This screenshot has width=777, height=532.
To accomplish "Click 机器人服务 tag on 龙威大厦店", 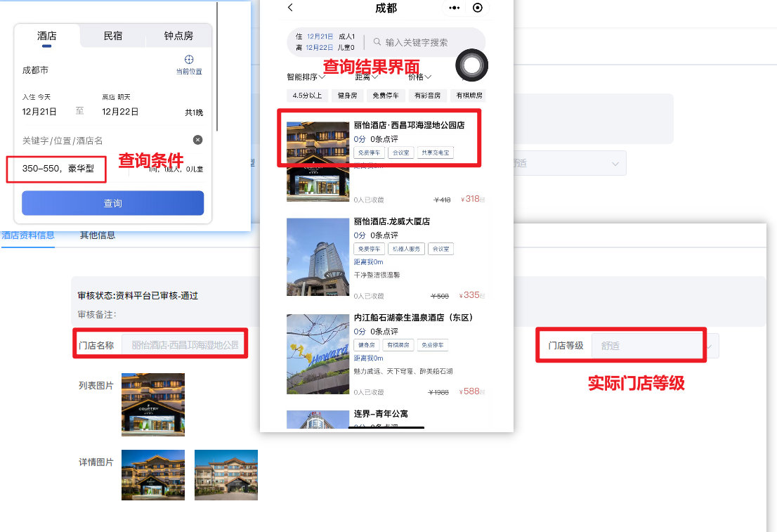I will [x=406, y=249].
